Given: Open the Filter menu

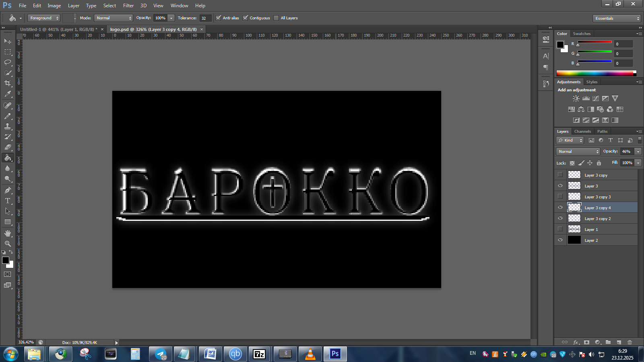Looking at the screenshot, I should (128, 6).
